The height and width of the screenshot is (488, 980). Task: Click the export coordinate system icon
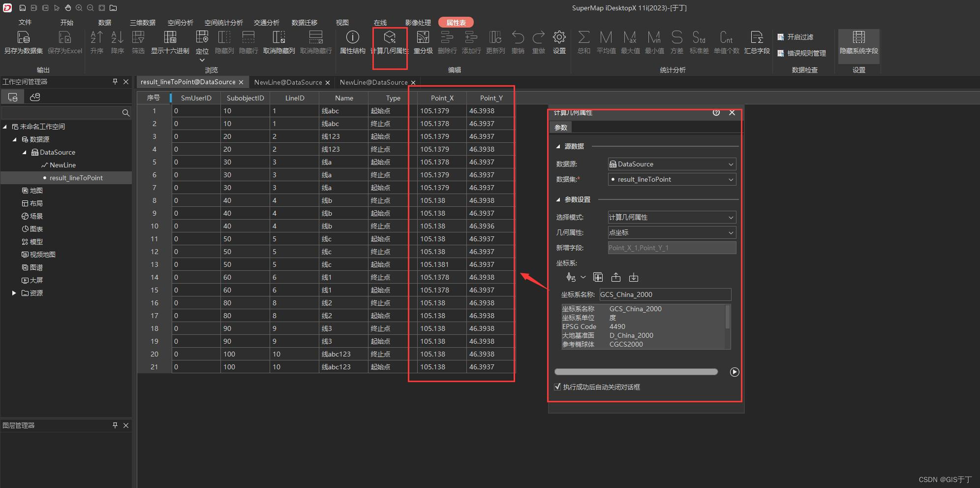click(x=616, y=277)
